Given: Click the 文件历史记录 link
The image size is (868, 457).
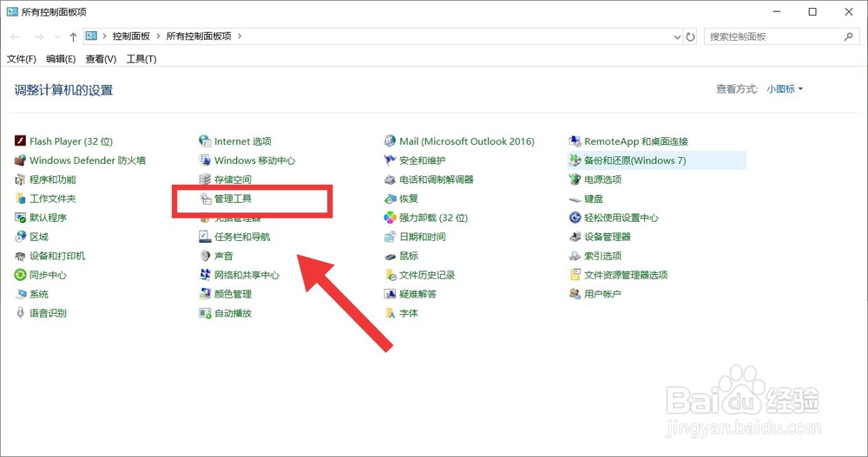Looking at the screenshot, I should point(427,275).
